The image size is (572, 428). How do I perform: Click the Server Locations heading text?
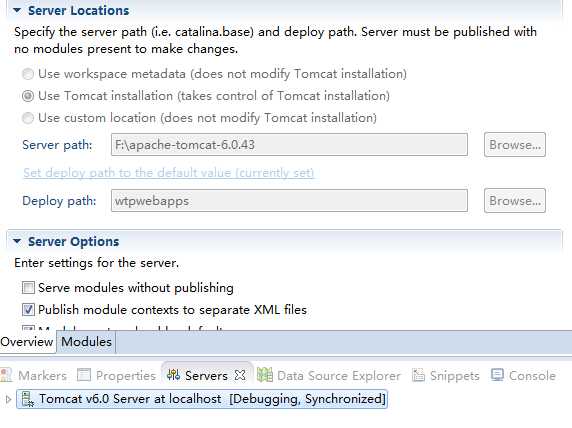(x=78, y=11)
